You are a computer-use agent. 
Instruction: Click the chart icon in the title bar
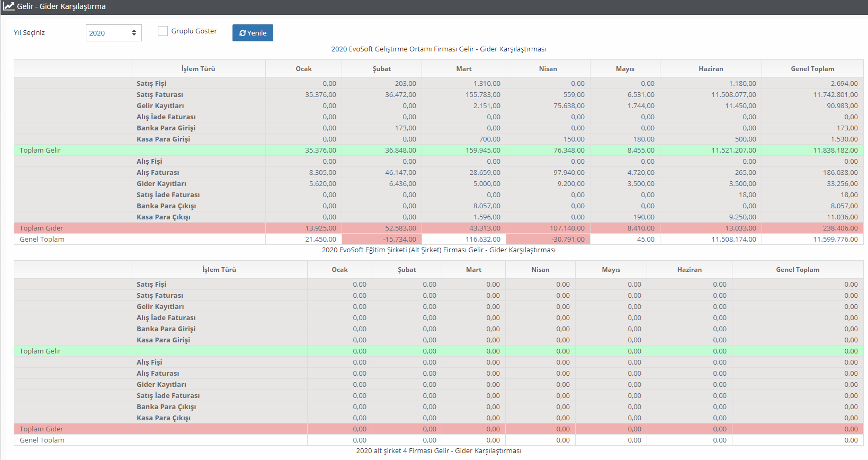(x=8, y=6)
